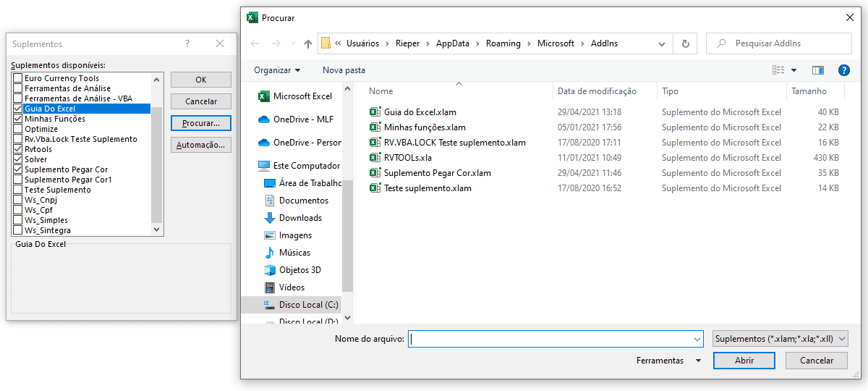
Task: Click the Microsoft Excel icon in navigation pane
Action: click(264, 96)
